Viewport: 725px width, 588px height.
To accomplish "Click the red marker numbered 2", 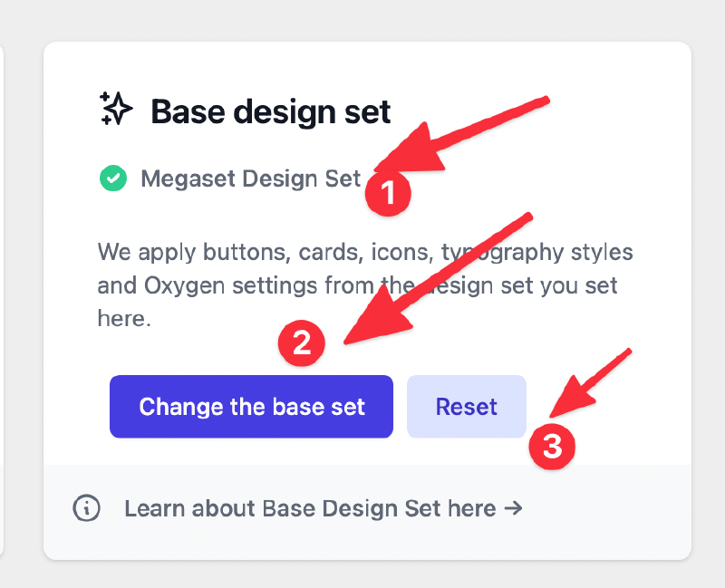I will click(304, 343).
